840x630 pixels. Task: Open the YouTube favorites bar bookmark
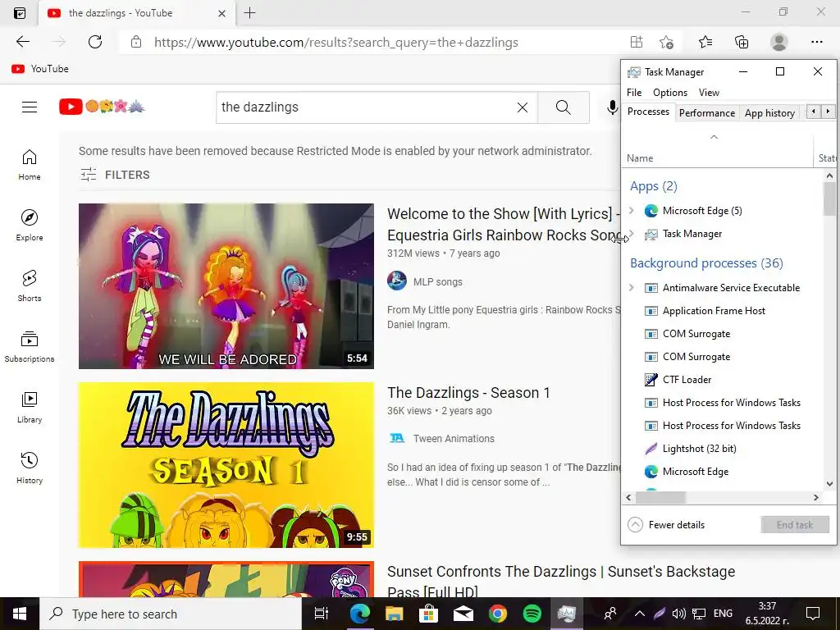click(40, 69)
